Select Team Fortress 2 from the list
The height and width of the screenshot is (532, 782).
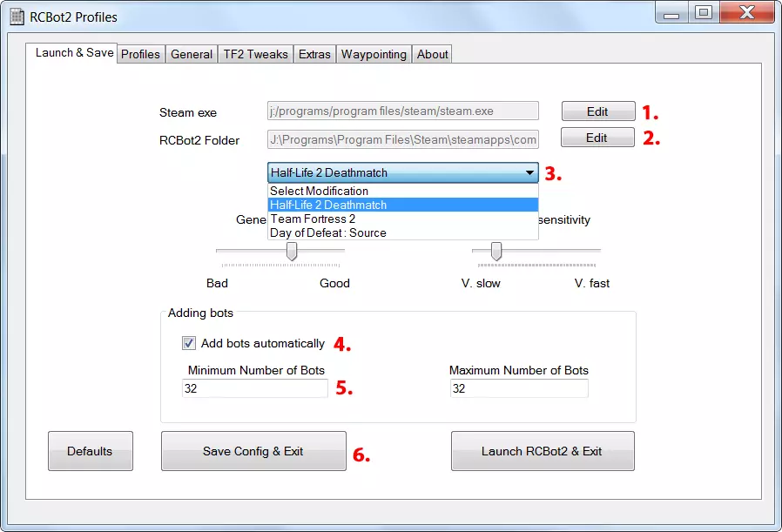pos(403,219)
